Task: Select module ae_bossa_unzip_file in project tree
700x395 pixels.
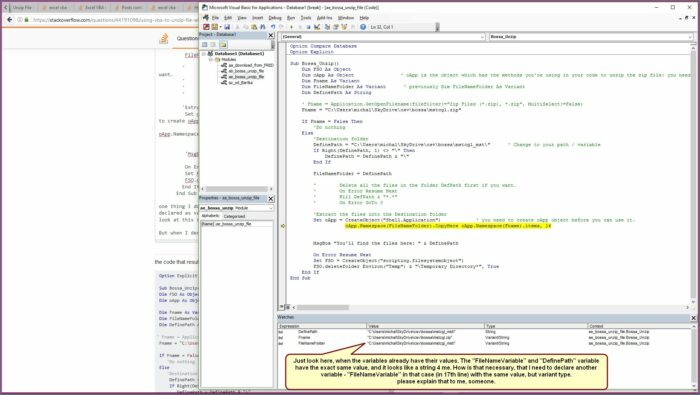Action: [242, 77]
